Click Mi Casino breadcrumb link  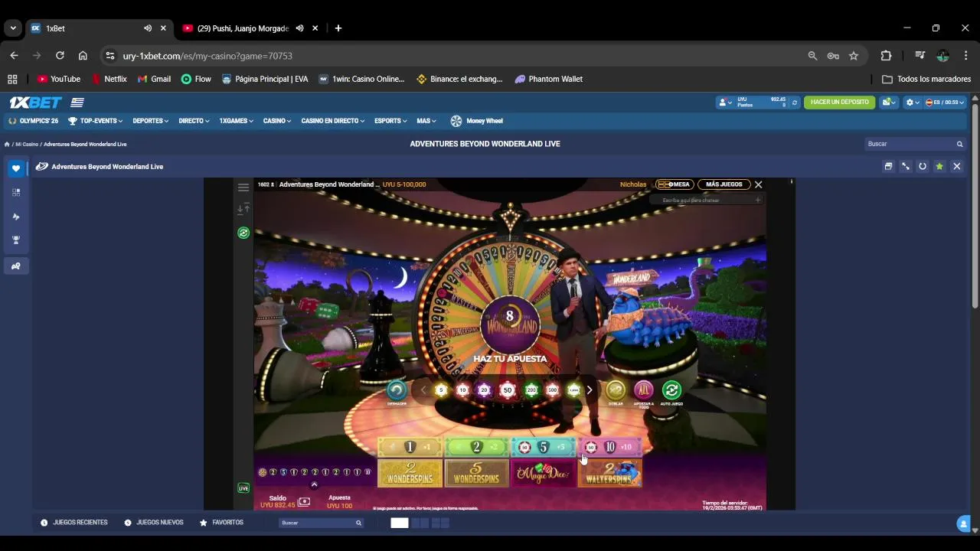(27, 144)
